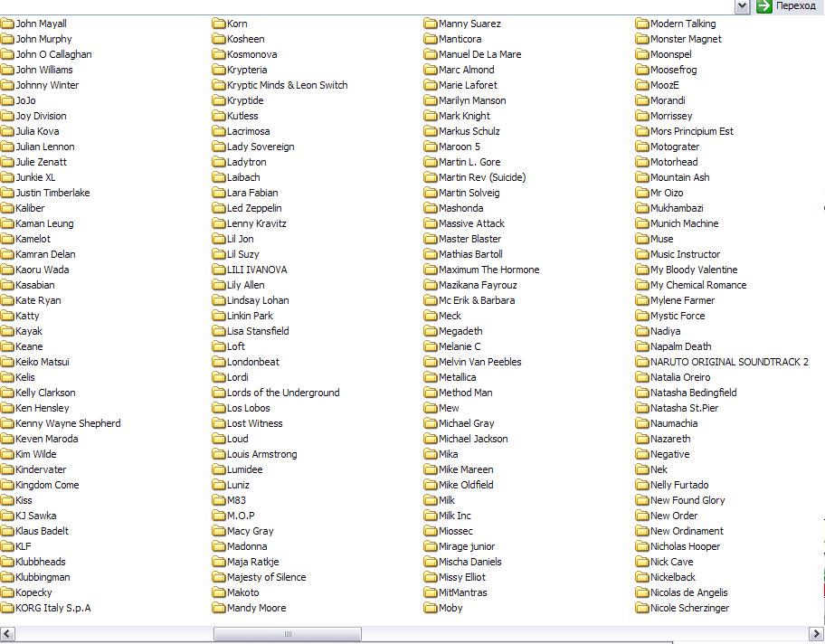Select the Kelly Clarkson folder icon
The width and height of the screenshot is (825, 644).
[7, 393]
